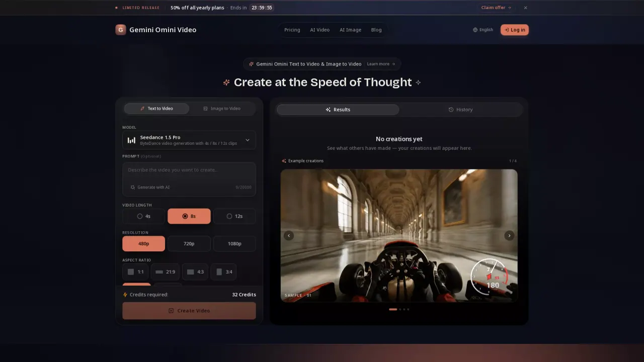Select the 12s video length

(234, 216)
